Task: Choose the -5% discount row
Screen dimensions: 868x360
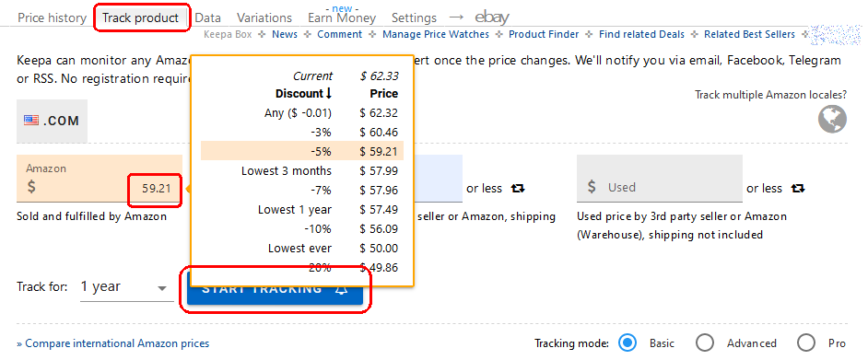Action: (302, 151)
